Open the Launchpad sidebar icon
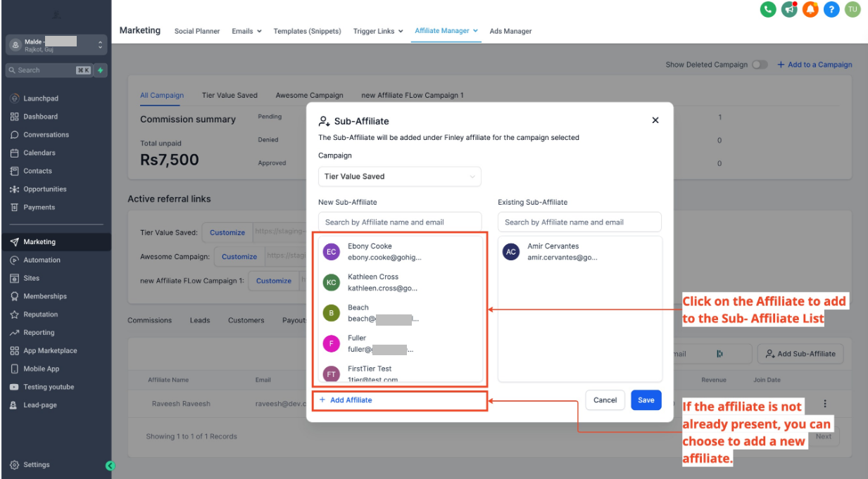 14,98
